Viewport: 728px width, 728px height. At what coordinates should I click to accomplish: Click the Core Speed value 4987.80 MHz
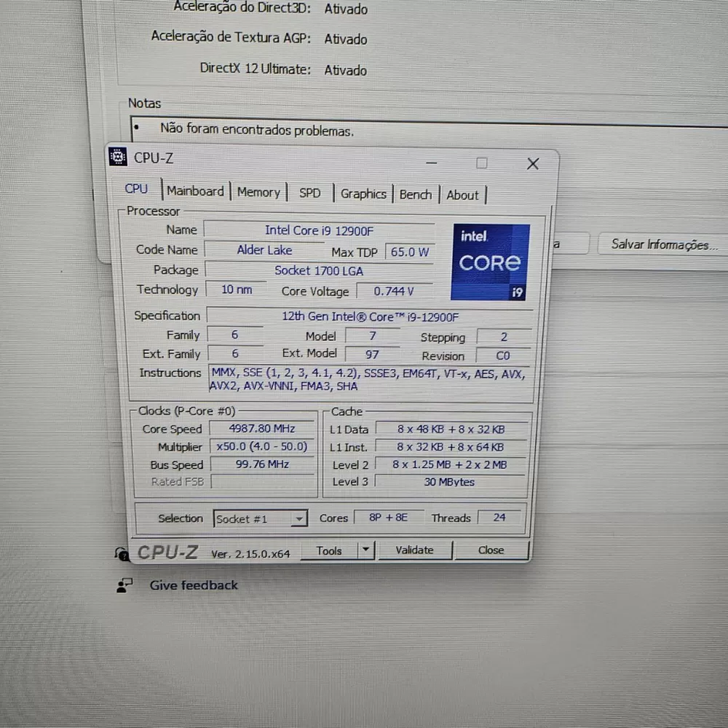(262, 429)
